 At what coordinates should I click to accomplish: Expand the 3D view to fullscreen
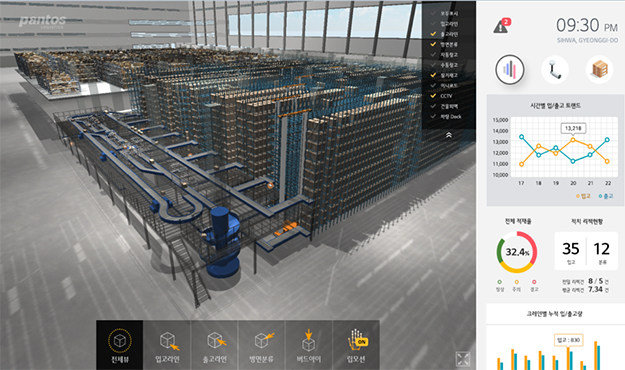tap(463, 359)
